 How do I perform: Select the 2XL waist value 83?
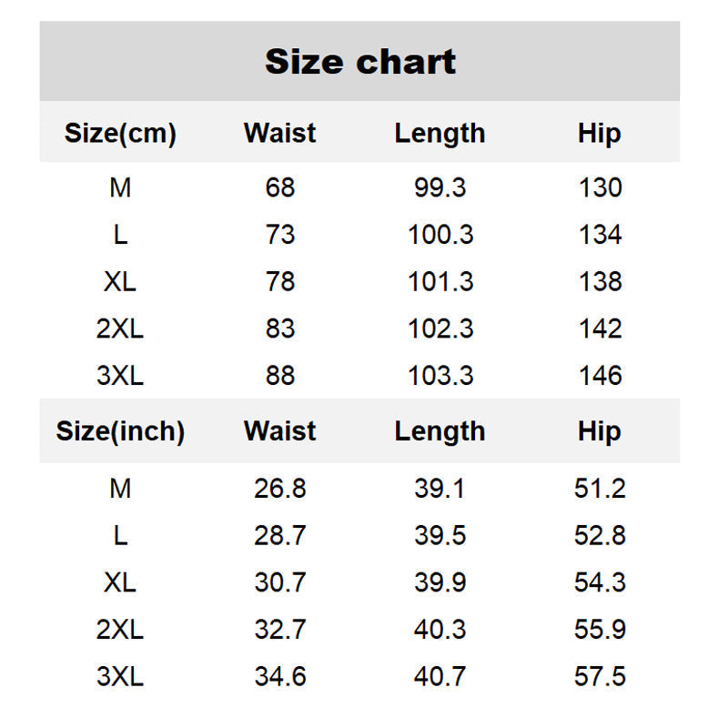pyautogui.click(x=280, y=329)
